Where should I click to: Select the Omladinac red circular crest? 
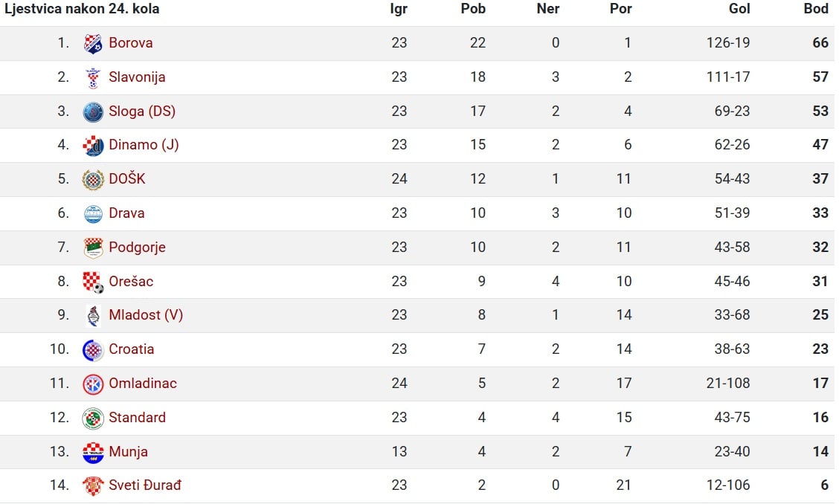93,384
